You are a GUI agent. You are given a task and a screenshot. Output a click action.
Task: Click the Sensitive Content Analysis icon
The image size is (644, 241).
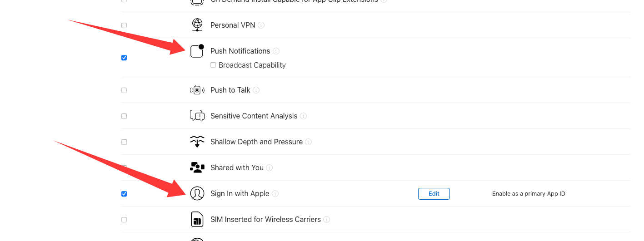197,116
